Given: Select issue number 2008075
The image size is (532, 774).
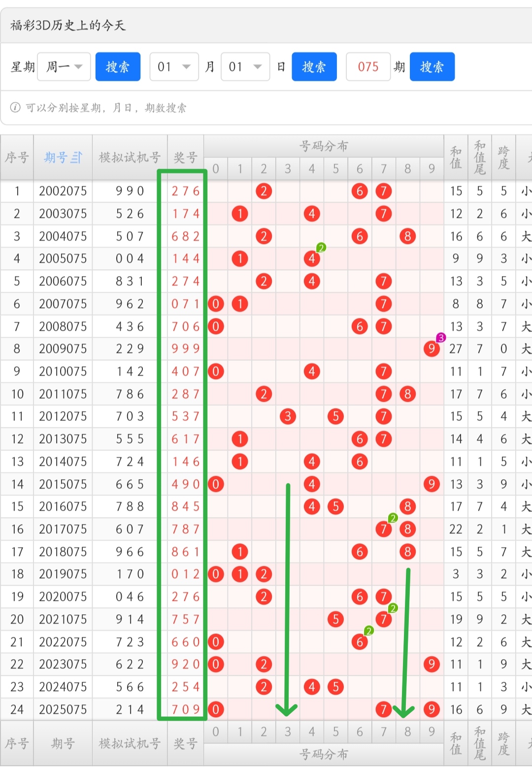Looking at the screenshot, I should coord(63,326).
